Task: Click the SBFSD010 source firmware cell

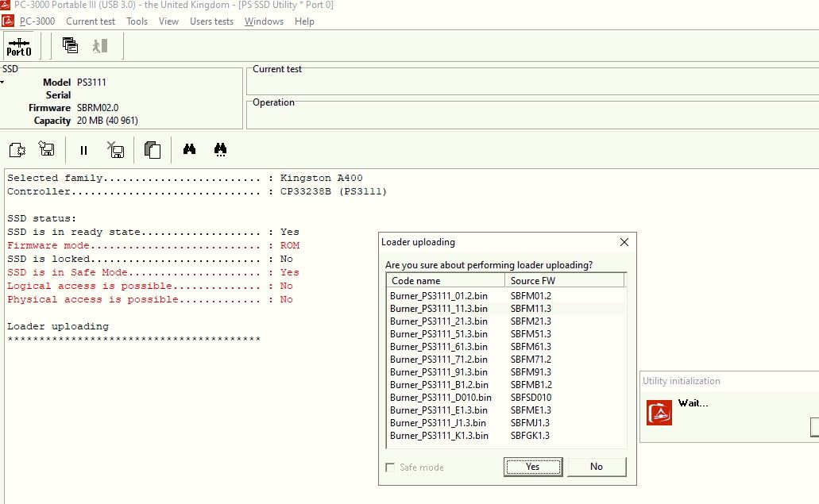Action: click(531, 398)
